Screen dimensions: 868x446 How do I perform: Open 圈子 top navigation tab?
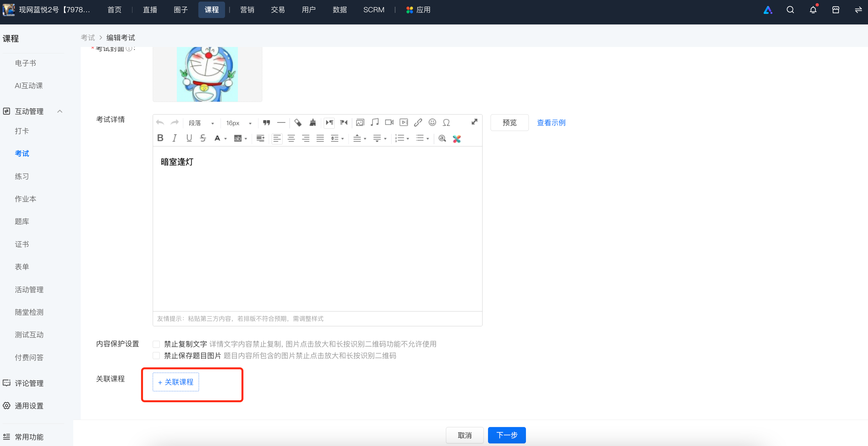coord(181,10)
